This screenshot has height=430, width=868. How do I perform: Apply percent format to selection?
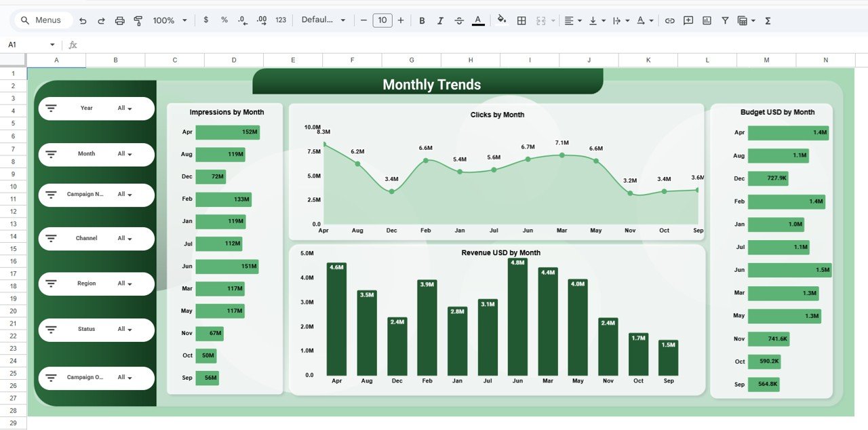click(224, 20)
